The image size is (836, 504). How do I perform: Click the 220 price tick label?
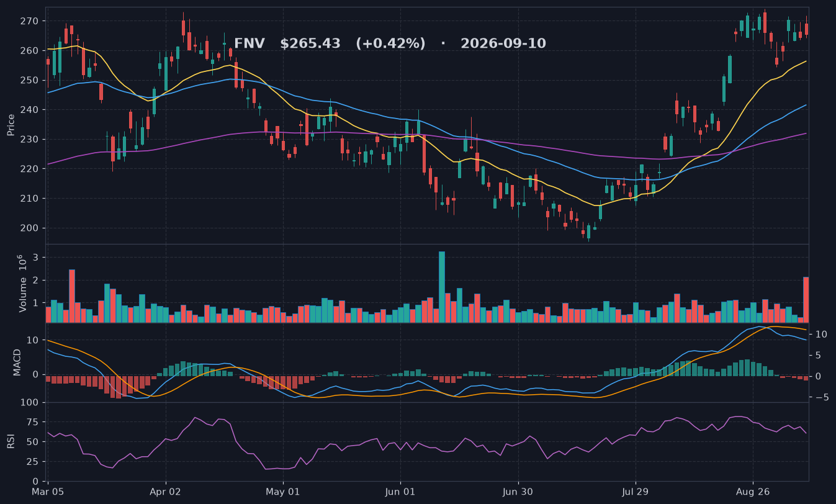pos(30,169)
